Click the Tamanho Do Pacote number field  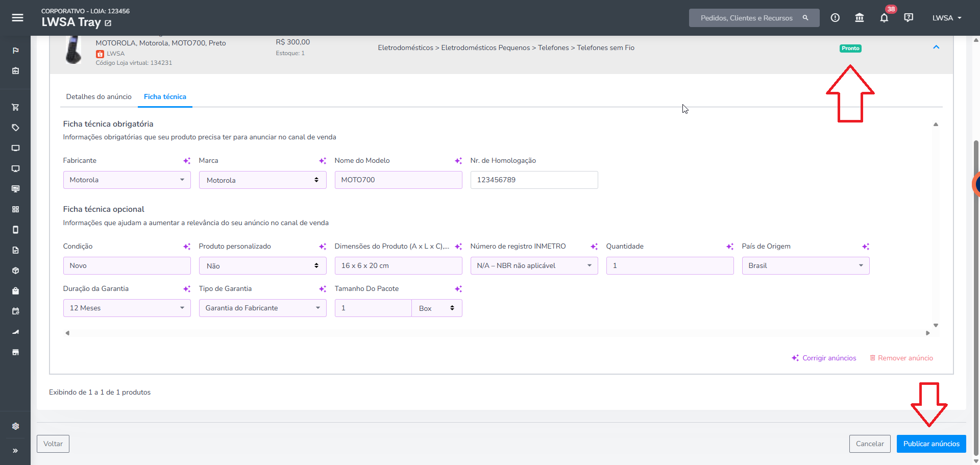pos(373,308)
